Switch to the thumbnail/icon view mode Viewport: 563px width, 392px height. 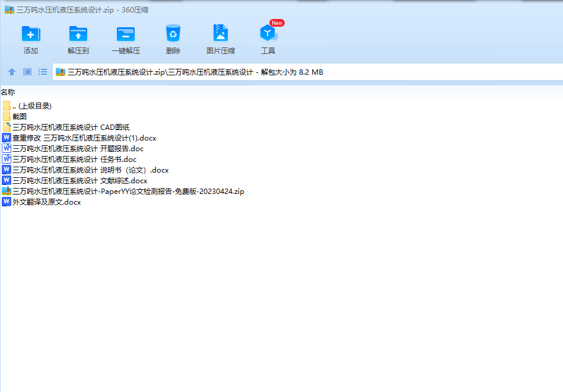[x=27, y=72]
